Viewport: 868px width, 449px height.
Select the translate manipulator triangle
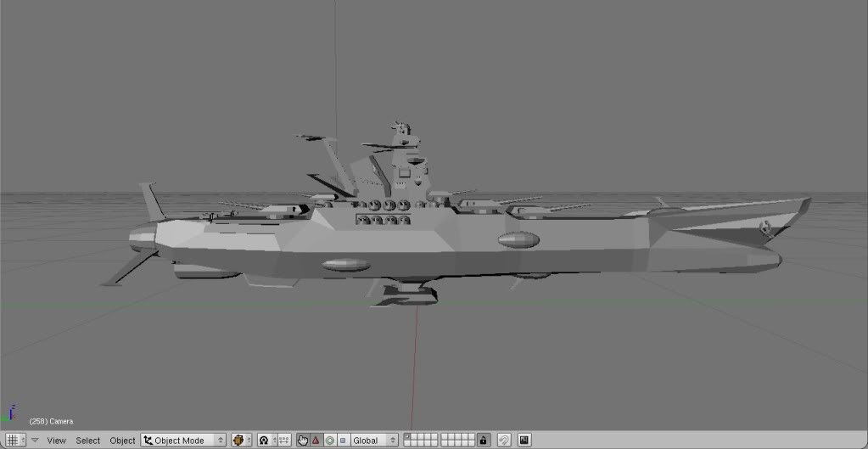(316, 441)
